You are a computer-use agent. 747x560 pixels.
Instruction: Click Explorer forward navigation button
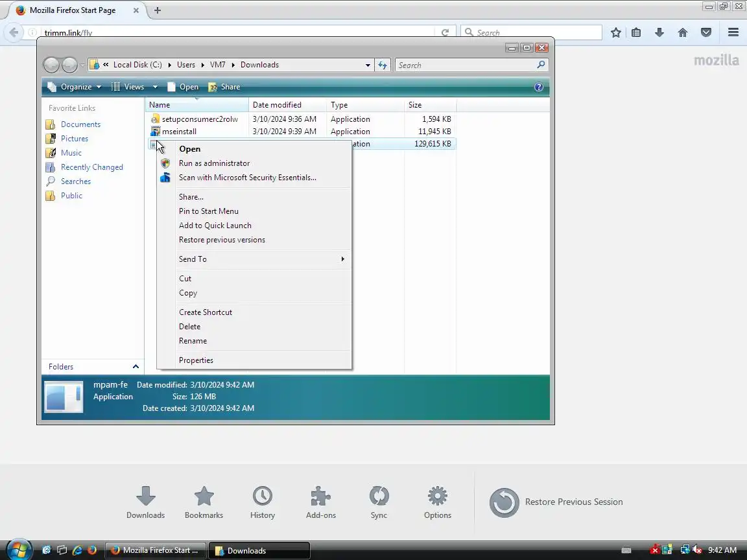pyautogui.click(x=69, y=65)
